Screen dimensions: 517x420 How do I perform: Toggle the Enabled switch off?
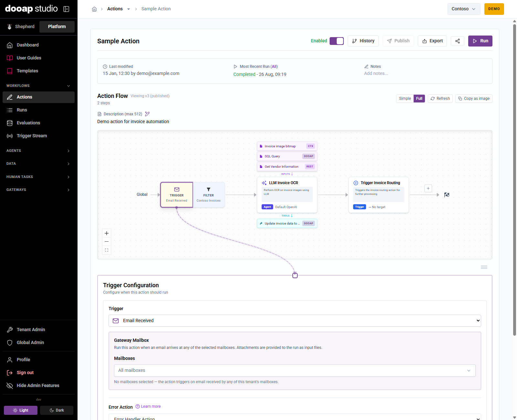pyautogui.click(x=337, y=41)
